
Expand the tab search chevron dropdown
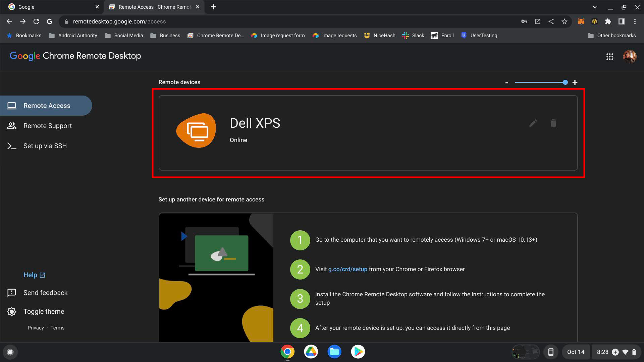coord(594,7)
